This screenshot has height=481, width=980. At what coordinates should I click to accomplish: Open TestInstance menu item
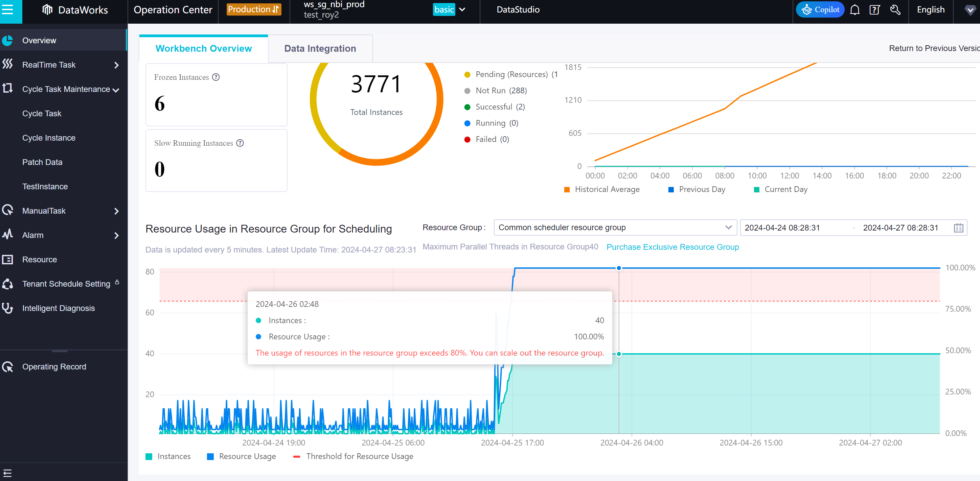(45, 186)
